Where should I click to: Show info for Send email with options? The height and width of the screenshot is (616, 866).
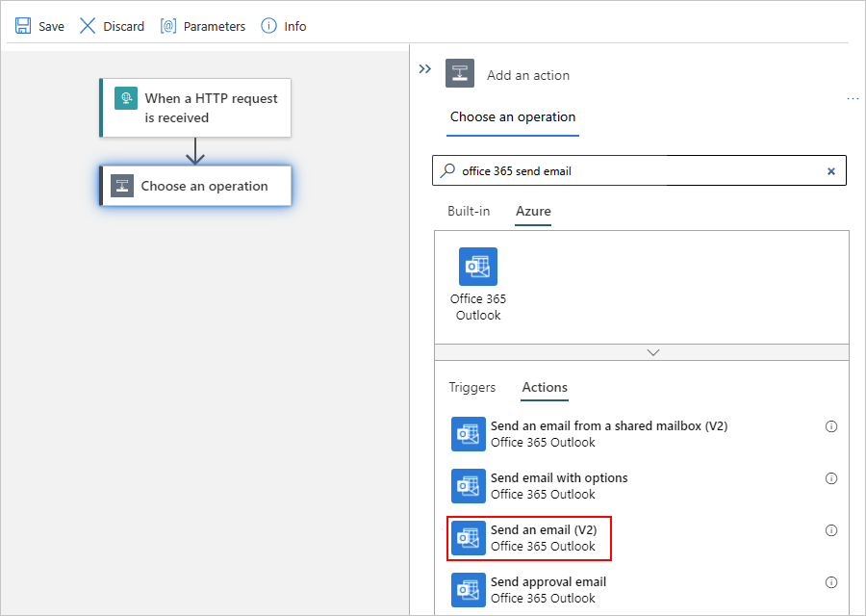[x=831, y=478]
